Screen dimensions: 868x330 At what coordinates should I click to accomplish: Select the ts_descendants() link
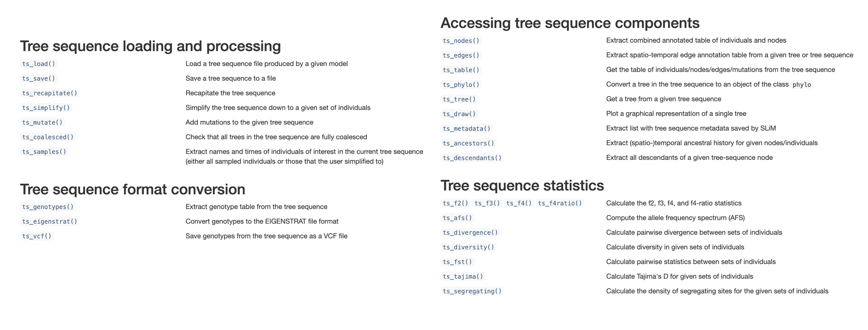pos(472,158)
